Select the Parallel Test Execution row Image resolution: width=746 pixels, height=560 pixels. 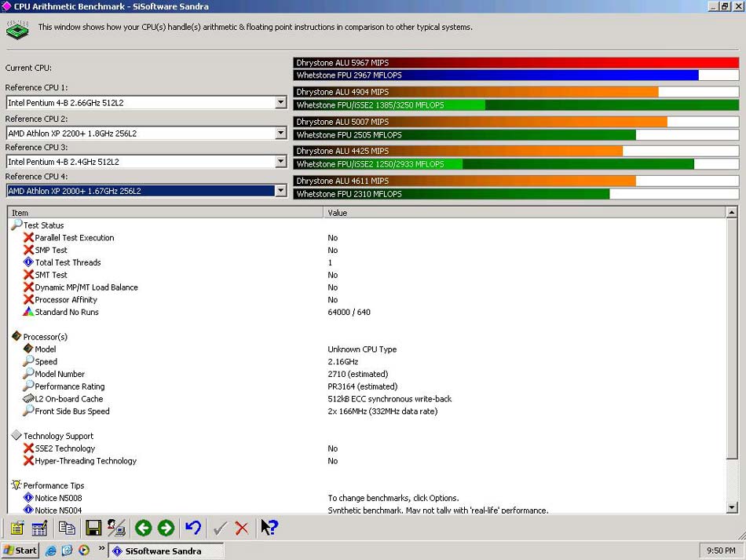[x=368, y=237]
